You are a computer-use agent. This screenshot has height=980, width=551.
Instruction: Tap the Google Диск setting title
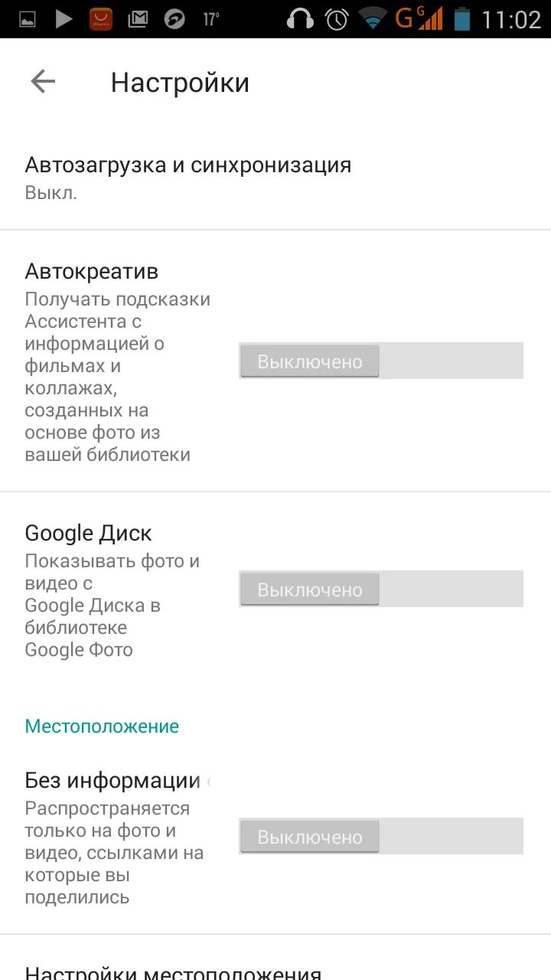(88, 533)
